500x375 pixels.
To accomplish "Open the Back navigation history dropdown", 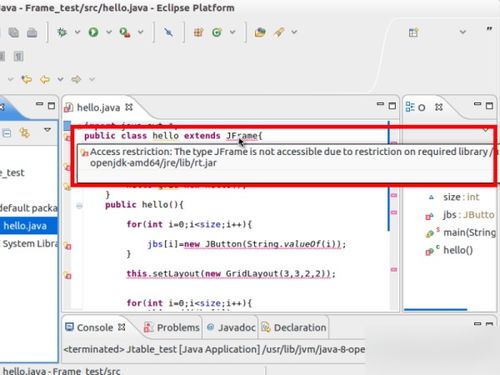I will (x=60, y=79).
